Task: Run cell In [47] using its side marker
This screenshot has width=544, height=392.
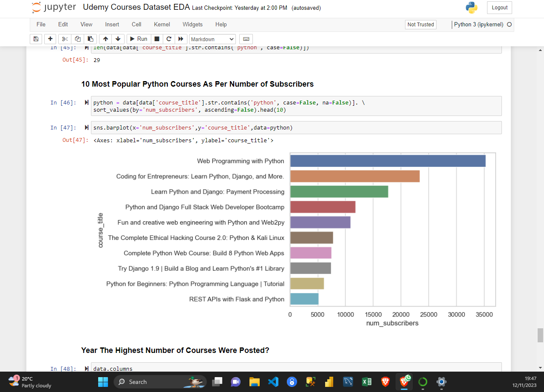Action: pyautogui.click(x=87, y=127)
